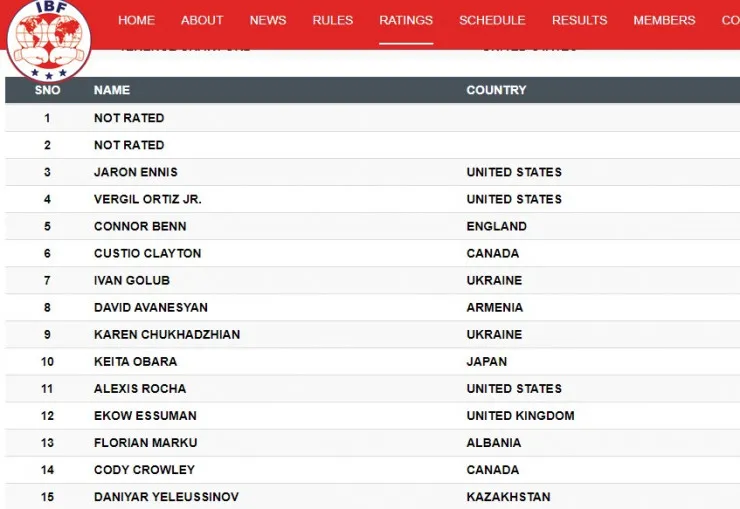Screen dimensions: 740x509
Task: View the SCHEDULE page
Action: coord(492,20)
